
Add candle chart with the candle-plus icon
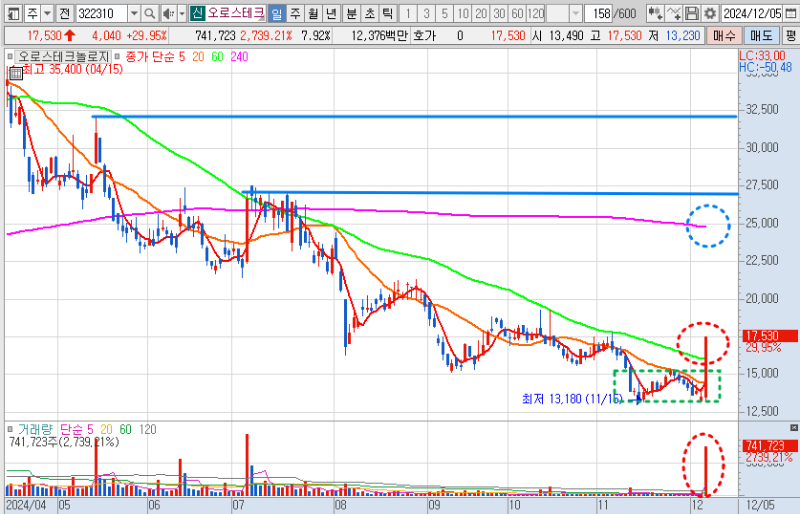656,13
